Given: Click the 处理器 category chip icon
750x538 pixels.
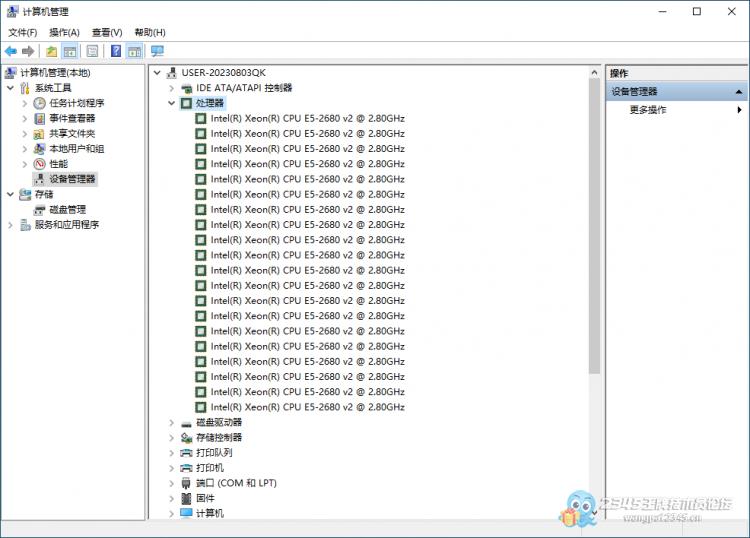Looking at the screenshot, I should tap(187, 103).
